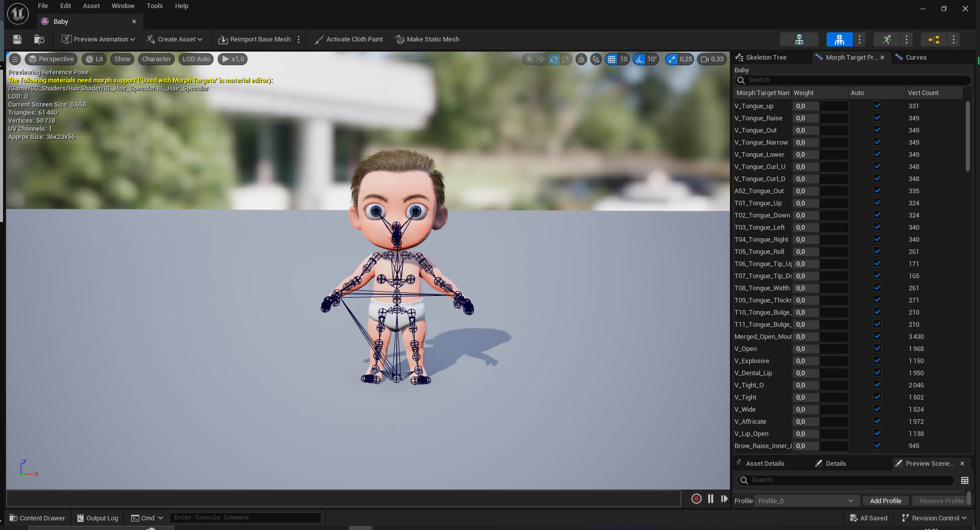Click the record animation button
Viewport: 980px width, 530px height.
[x=697, y=499]
